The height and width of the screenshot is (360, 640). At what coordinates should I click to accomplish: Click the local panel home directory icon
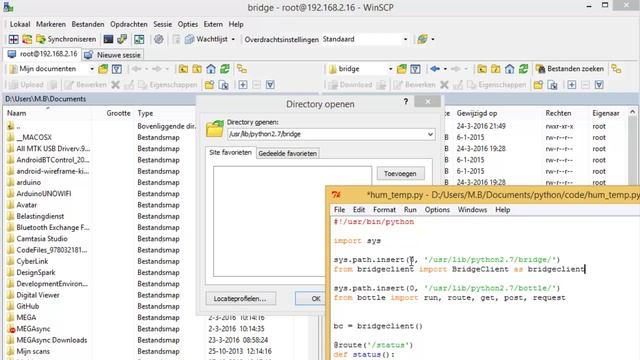211,69
